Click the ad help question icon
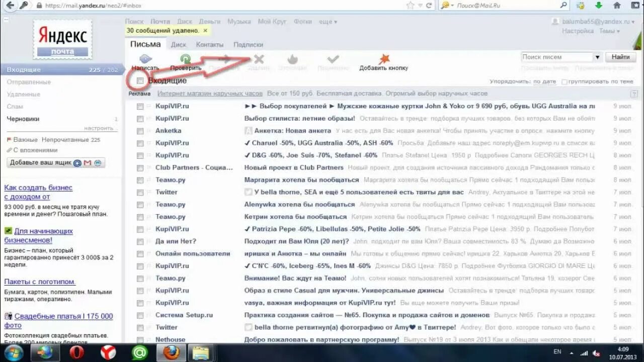 click(633, 94)
